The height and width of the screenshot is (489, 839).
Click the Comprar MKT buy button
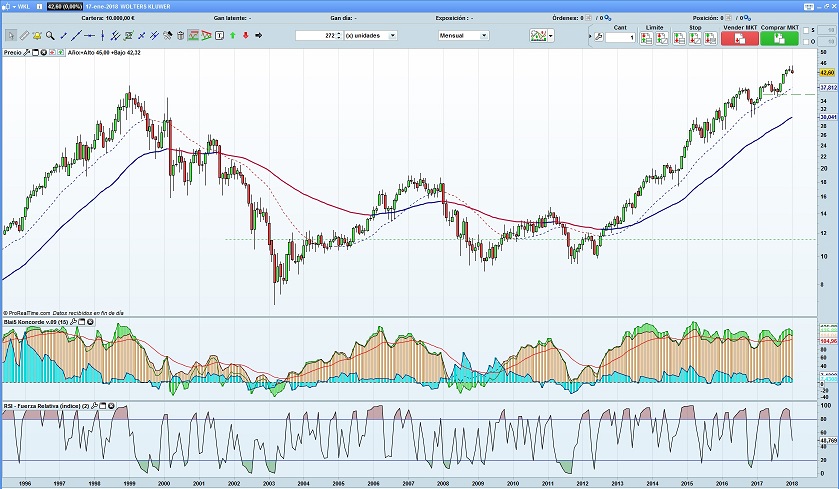(x=778, y=37)
